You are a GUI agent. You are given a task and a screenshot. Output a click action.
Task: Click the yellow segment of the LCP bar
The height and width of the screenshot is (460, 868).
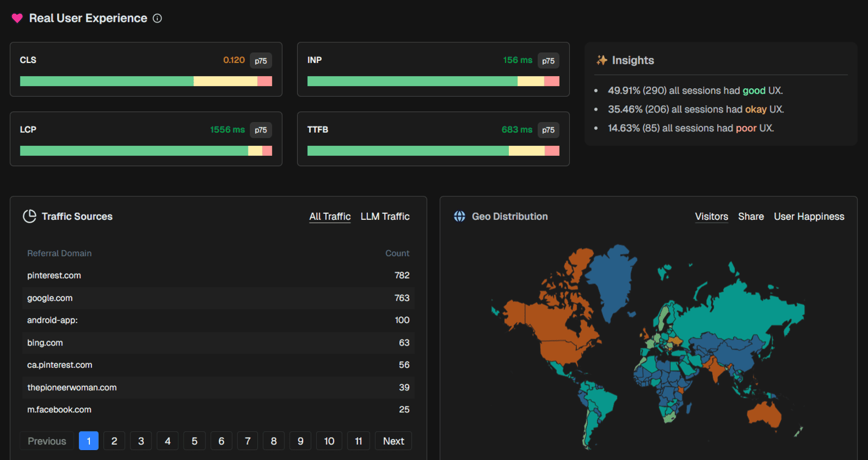(255, 151)
